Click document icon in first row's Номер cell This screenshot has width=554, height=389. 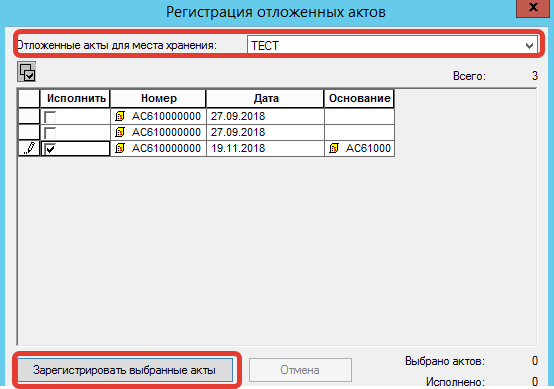(x=120, y=116)
